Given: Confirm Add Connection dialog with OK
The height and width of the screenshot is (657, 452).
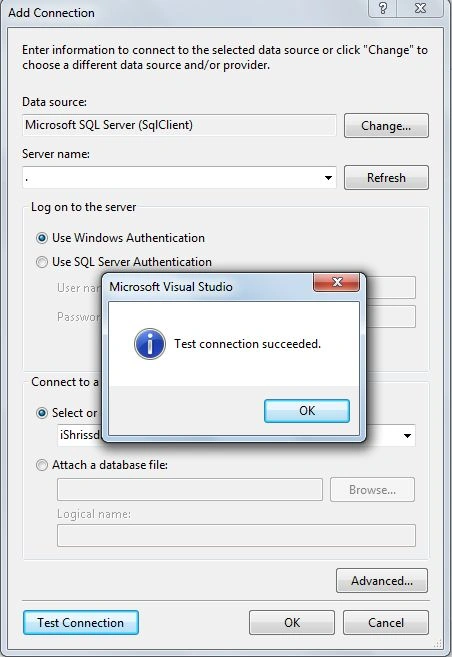Looking at the screenshot, I should pos(292,623).
